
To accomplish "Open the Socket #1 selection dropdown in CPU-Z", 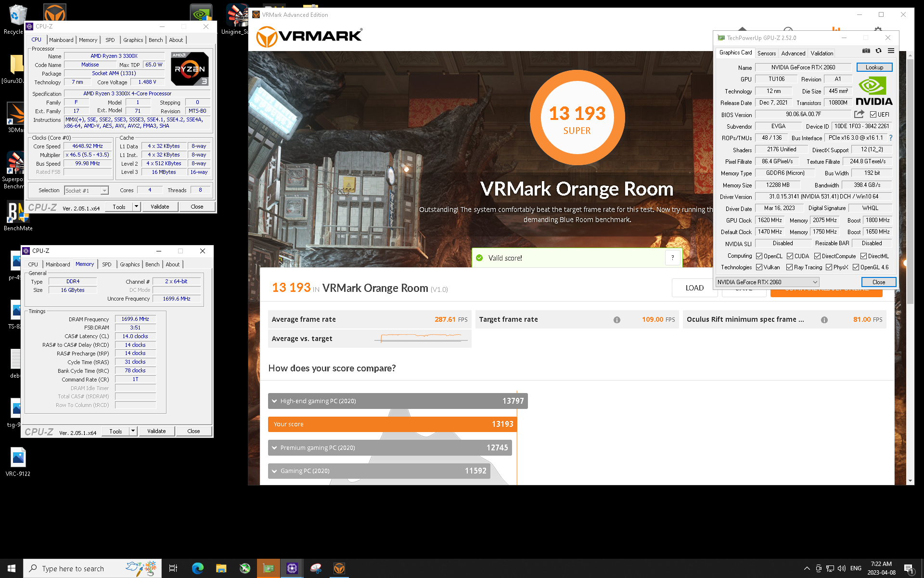I will [x=87, y=191].
